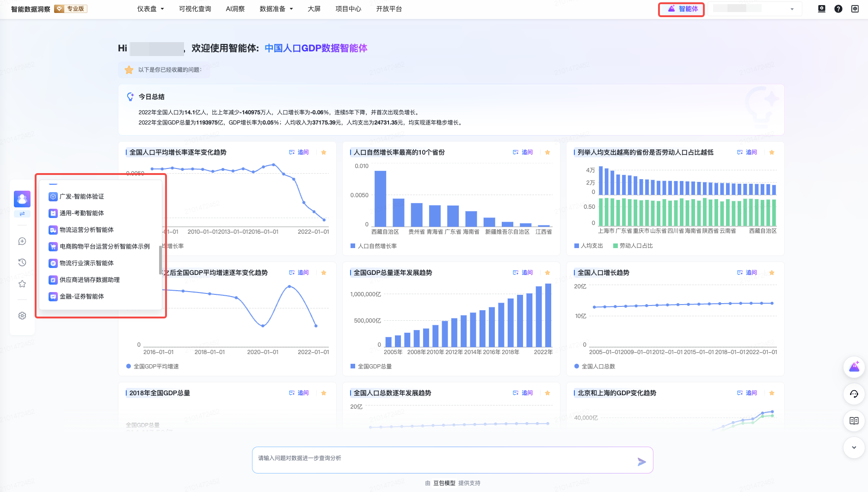Toggle 全国GDP平均增速 legend item
868x492 pixels.
pos(153,367)
